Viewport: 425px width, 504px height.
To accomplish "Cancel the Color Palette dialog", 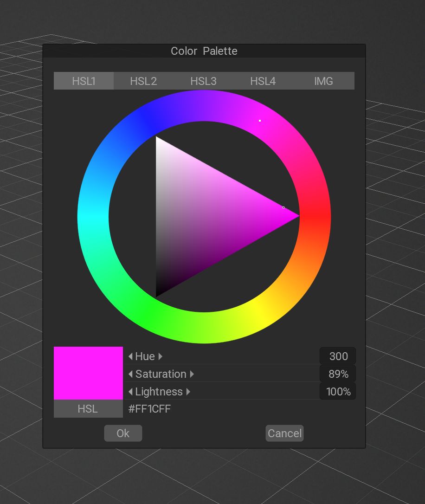I will [284, 433].
